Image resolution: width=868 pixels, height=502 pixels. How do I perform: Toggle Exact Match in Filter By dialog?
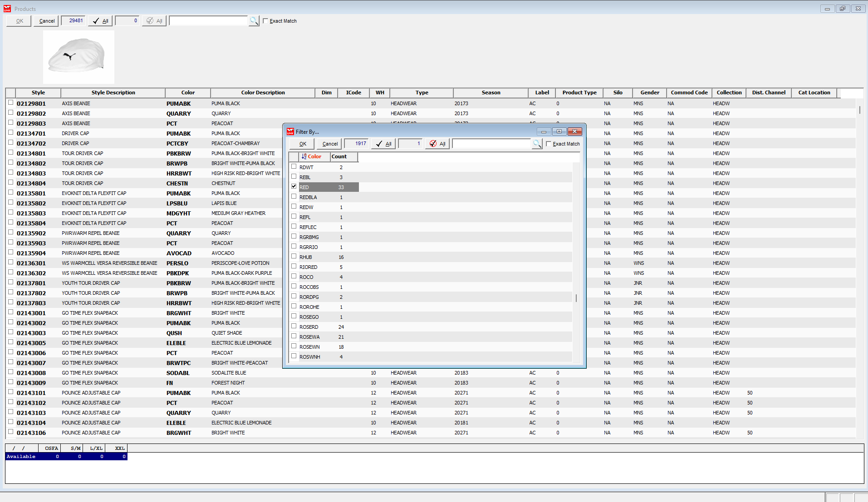(549, 144)
